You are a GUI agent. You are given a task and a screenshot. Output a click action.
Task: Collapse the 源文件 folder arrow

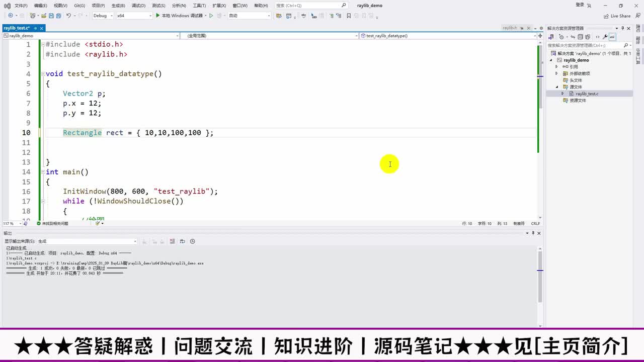pyautogui.click(x=556, y=87)
